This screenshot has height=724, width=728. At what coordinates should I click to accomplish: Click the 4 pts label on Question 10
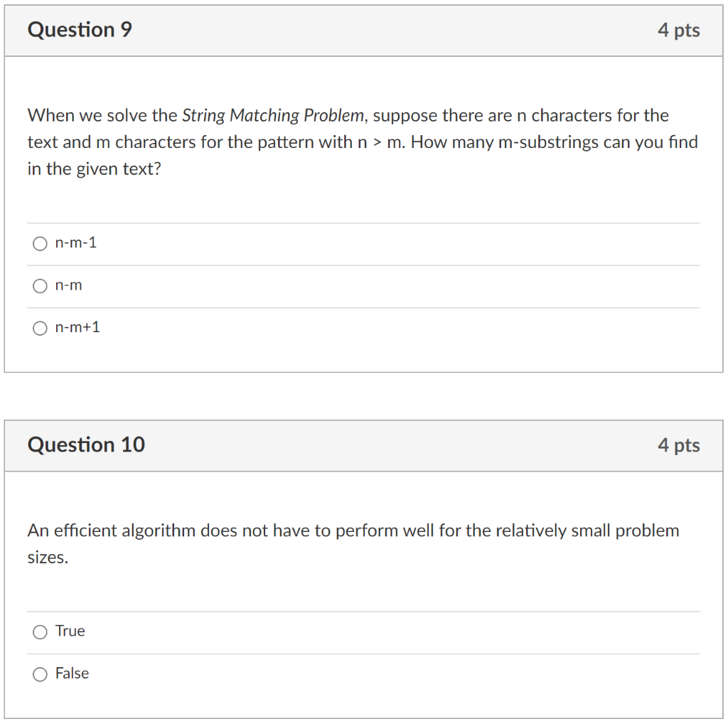[680, 444]
